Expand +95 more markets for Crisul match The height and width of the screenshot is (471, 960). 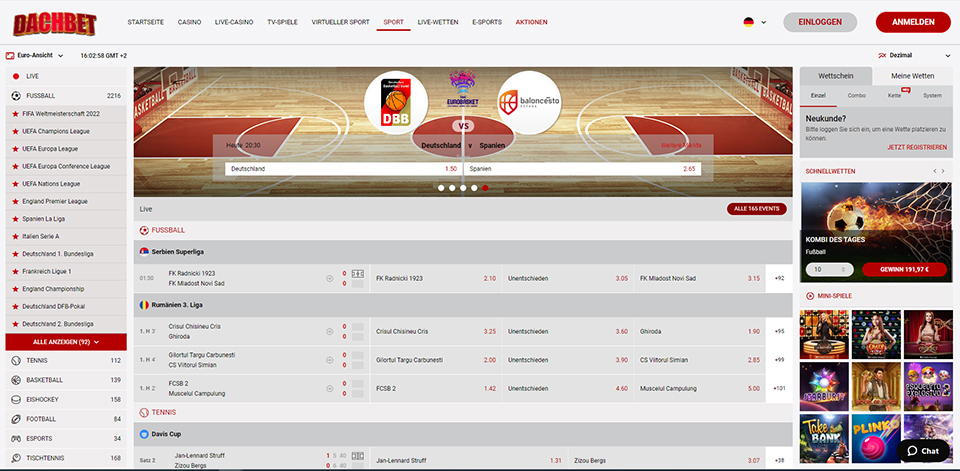tap(779, 331)
